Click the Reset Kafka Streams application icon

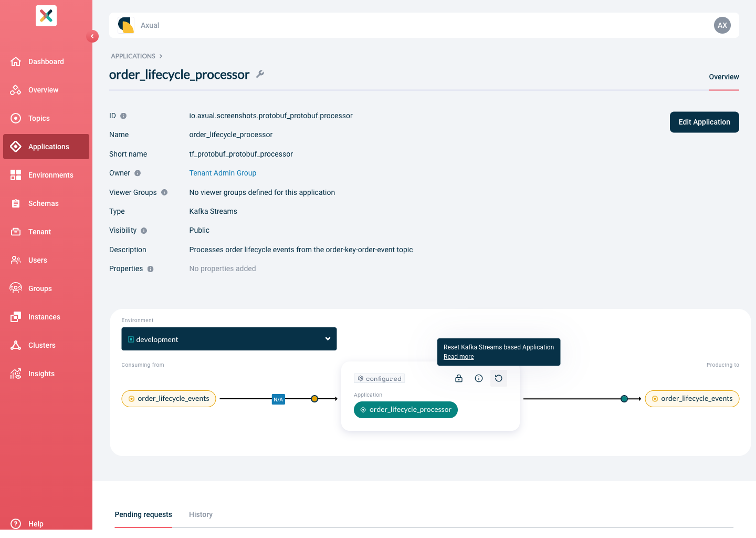tap(499, 378)
